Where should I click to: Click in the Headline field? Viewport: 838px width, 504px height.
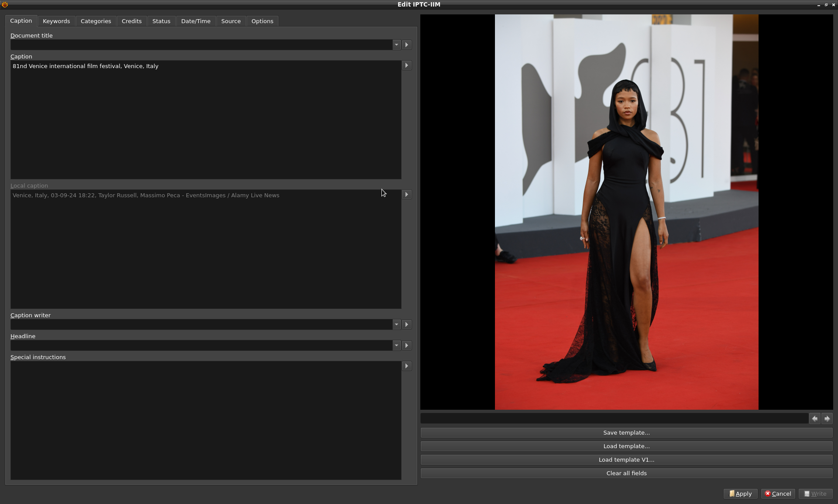201,346
